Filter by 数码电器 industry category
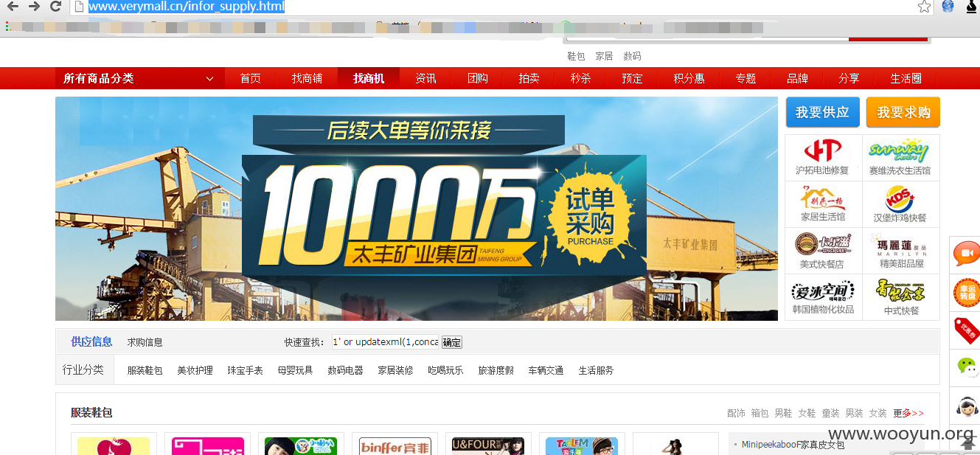980x455 pixels. (x=345, y=370)
